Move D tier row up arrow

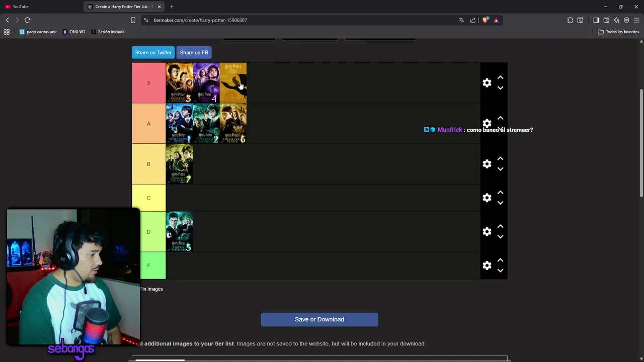click(x=500, y=227)
